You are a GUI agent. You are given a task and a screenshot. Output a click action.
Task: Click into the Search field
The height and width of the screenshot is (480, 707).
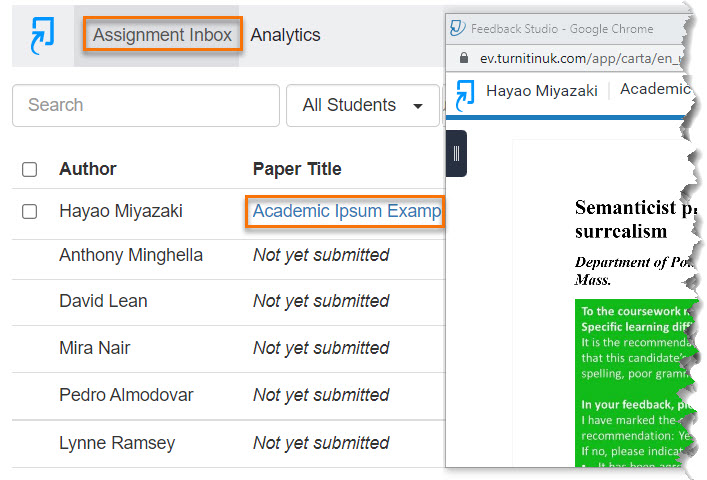point(145,105)
